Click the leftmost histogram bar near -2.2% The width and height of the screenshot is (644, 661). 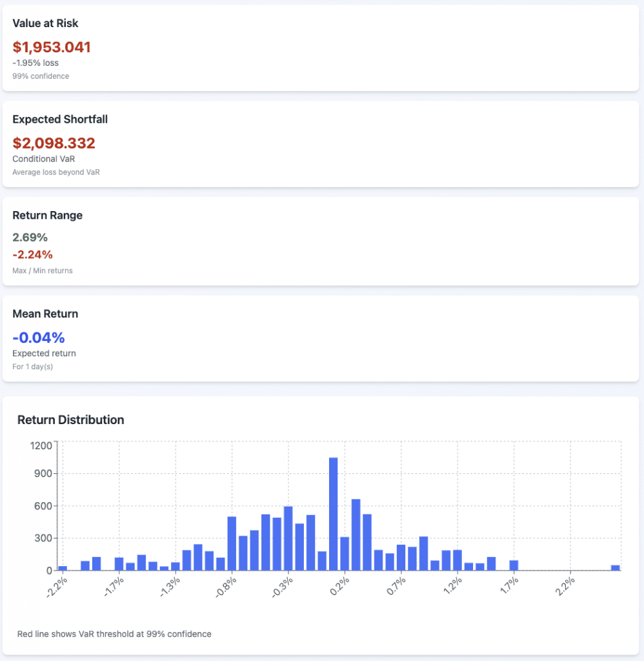click(63, 567)
